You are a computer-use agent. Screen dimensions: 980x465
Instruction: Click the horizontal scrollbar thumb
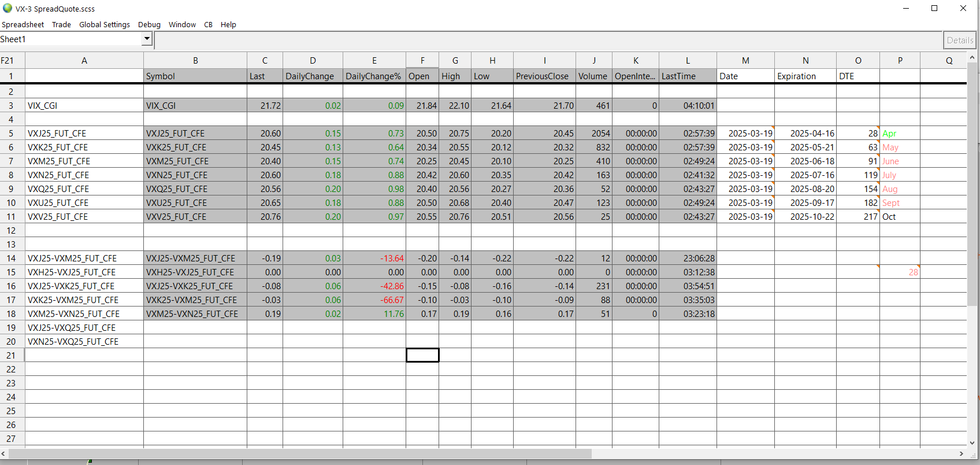click(x=300, y=454)
